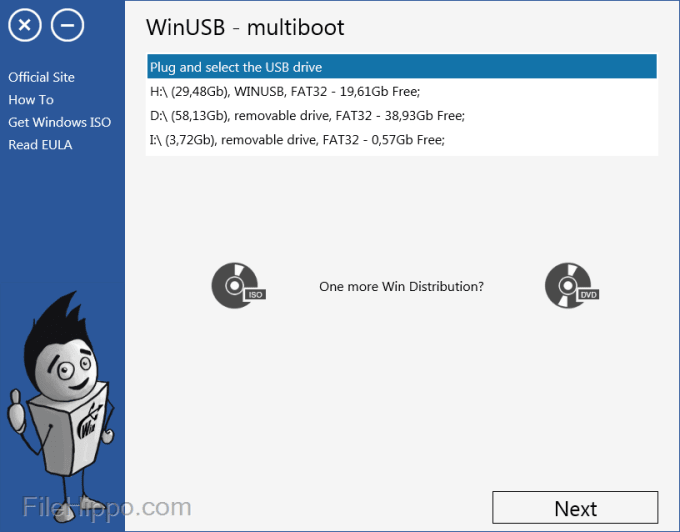The image size is (680, 532).
Task: Click the 'One more Win Distribution?' text
Action: point(401,287)
